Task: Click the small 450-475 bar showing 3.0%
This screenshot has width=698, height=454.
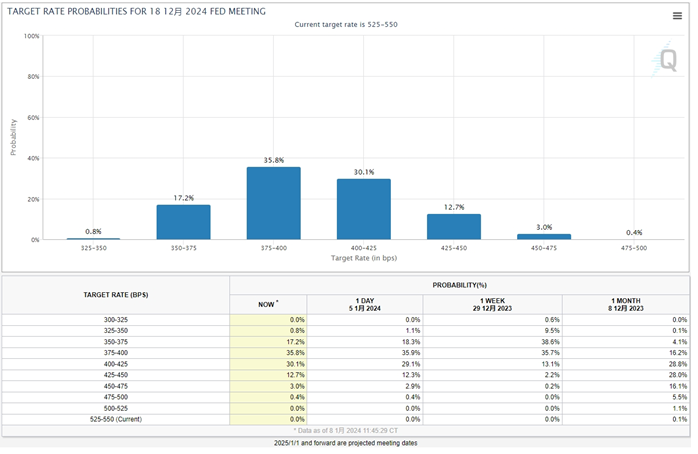Action: coord(544,236)
